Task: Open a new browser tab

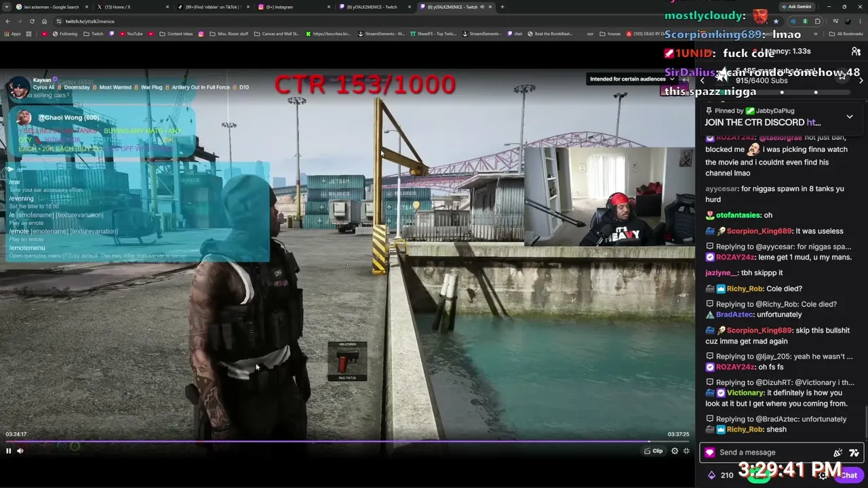Action: point(502,7)
